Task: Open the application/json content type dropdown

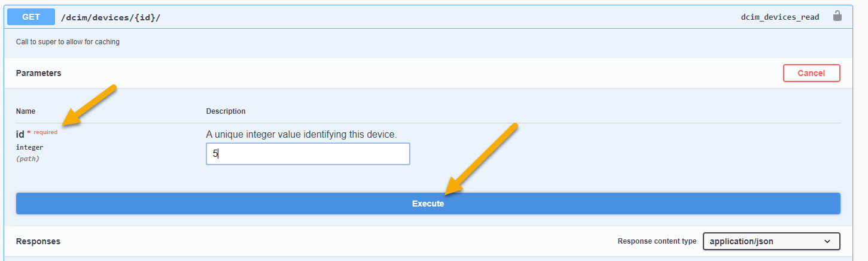Action: (x=770, y=241)
